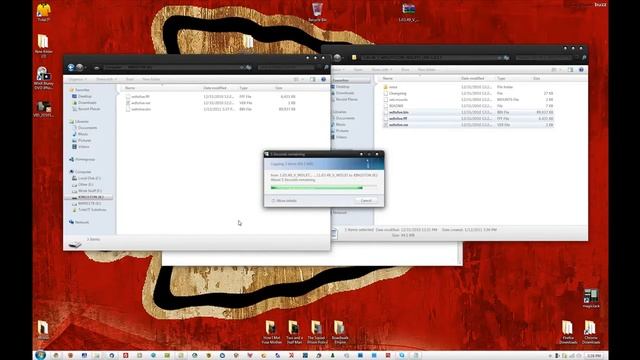Cancel the file copy dialog
This screenshot has height=360, width=640.
tap(366, 201)
